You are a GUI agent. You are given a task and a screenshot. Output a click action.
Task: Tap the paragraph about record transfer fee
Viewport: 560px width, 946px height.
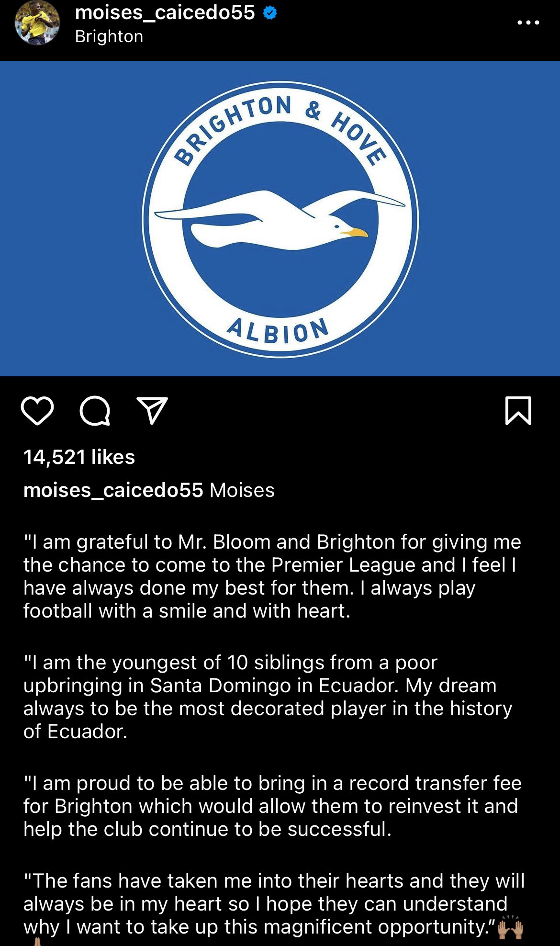pos(272,806)
